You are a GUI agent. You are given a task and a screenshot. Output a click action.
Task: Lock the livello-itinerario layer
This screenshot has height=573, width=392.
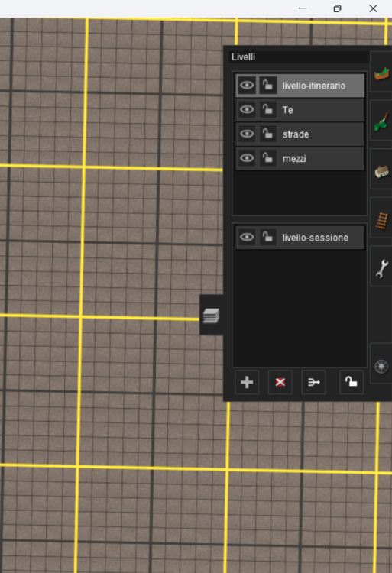coord(267,86)
